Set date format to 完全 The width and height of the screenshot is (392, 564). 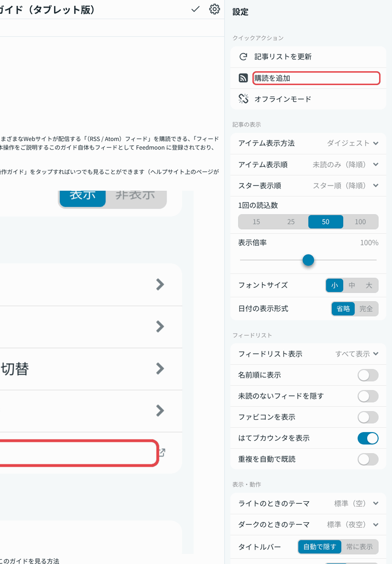click(366, 309)
